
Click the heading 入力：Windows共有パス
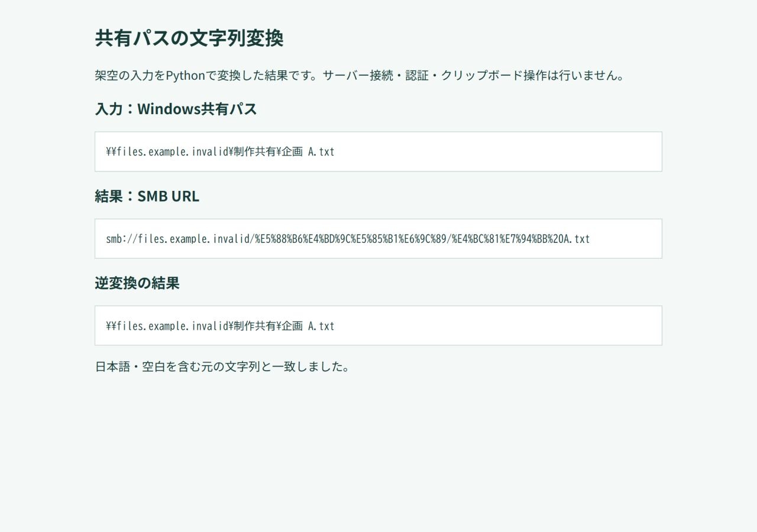coord(176,109)
